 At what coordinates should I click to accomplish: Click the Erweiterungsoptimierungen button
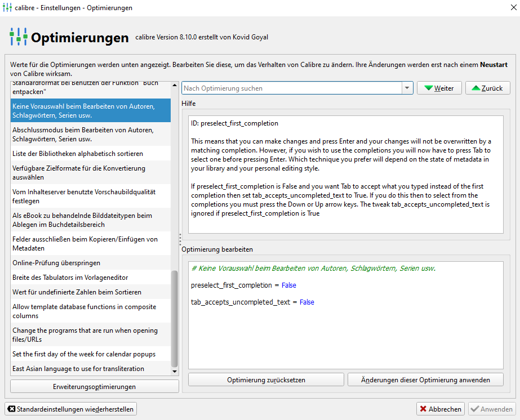95,387
